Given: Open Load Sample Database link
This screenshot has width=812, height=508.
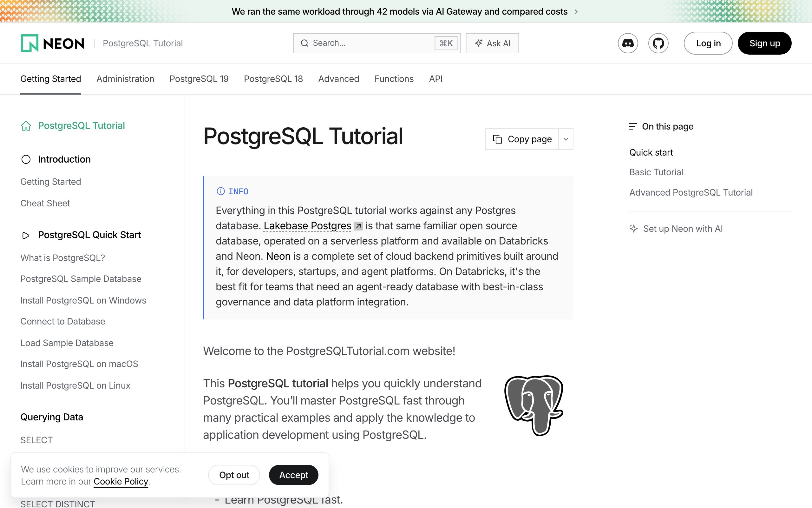Looking at the screenshot, I should click(67, 343).
